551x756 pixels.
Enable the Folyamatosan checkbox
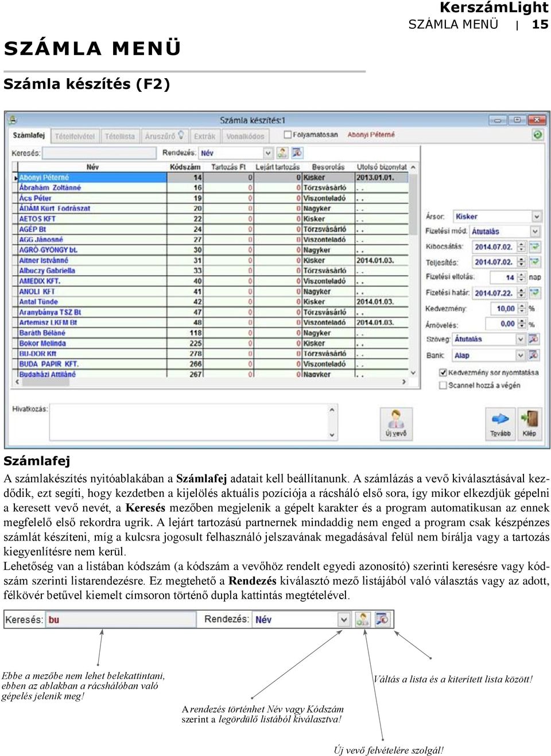point(288,134)
